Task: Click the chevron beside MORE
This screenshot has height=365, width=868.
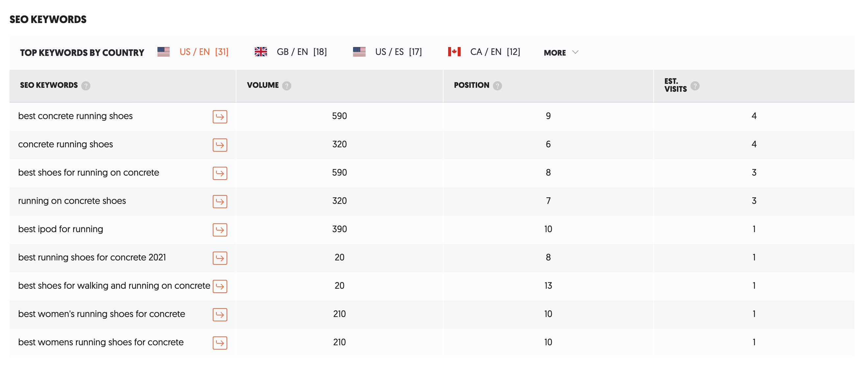Action: click(575, 52)
